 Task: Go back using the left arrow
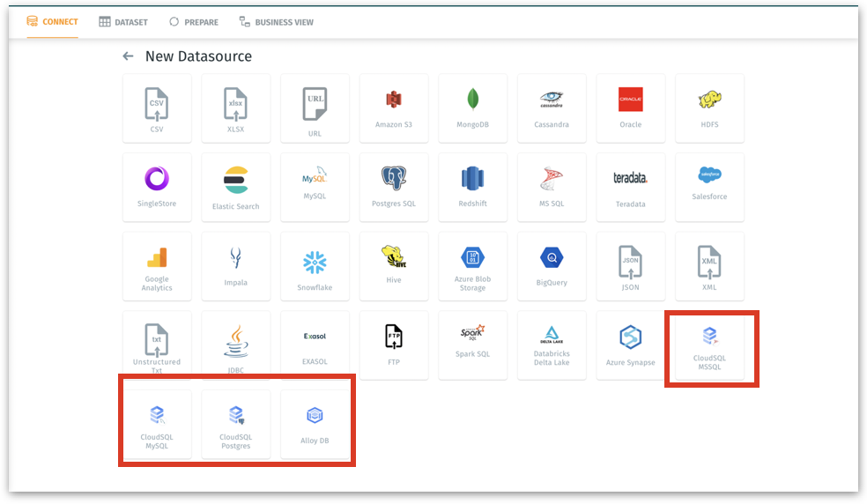pos(128,56)
